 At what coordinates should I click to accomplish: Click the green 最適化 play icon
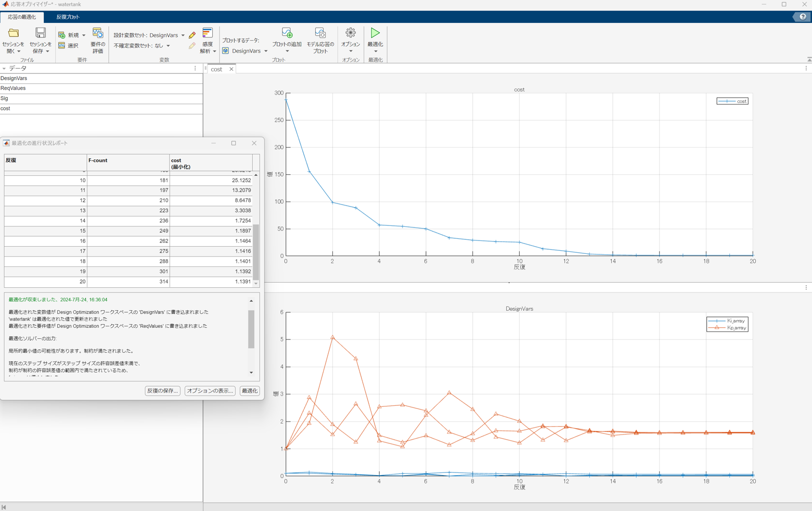click(x=375, y=33)
